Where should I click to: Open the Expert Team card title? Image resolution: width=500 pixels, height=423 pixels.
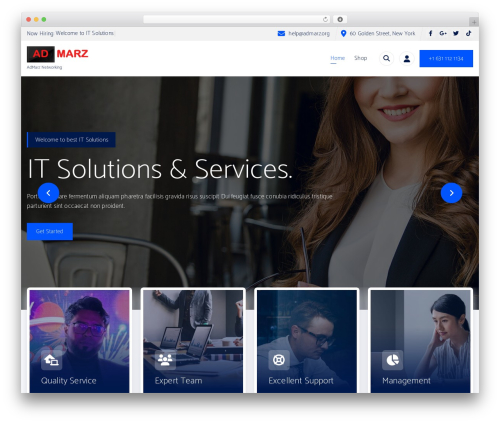click(178, 381)
